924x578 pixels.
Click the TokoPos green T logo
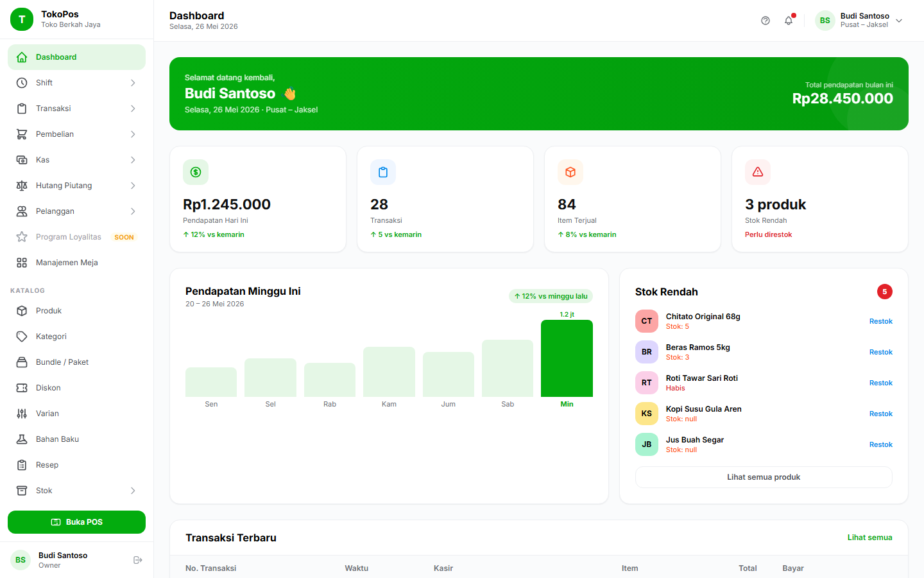22,19
